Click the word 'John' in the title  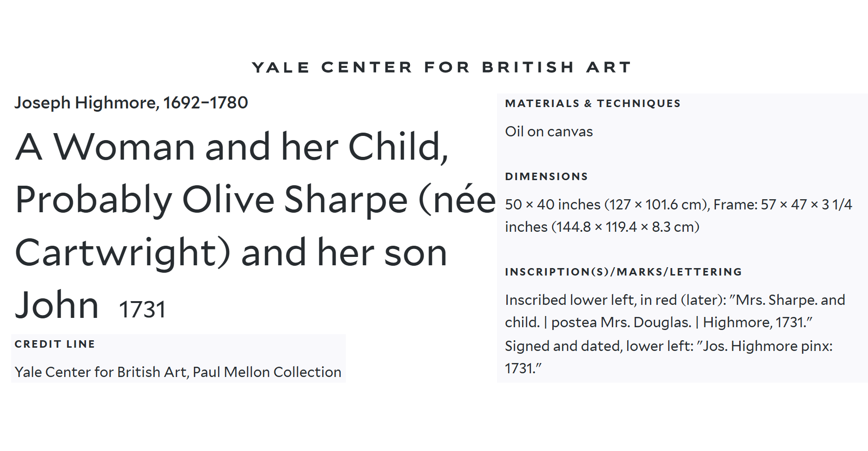click(x=57, y=305)
